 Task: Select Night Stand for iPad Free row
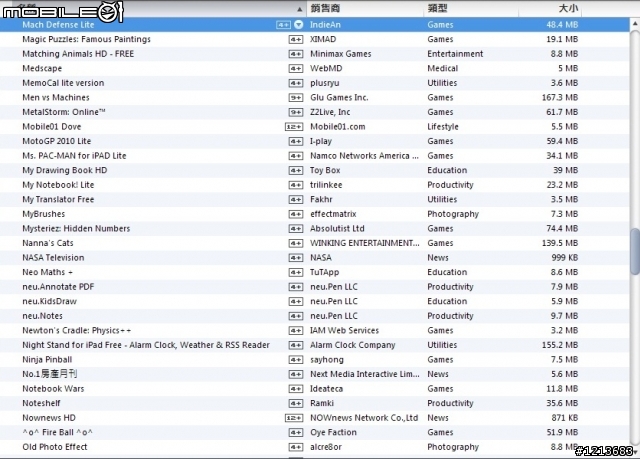[x=315, y=345]
